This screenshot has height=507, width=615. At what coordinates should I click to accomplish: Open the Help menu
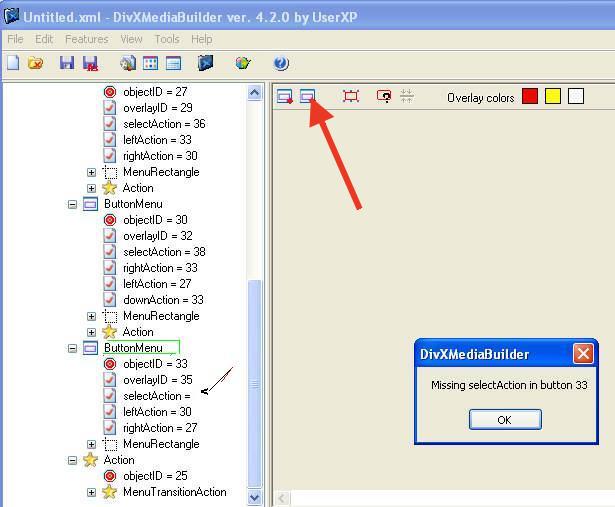(x=202, y=39)
